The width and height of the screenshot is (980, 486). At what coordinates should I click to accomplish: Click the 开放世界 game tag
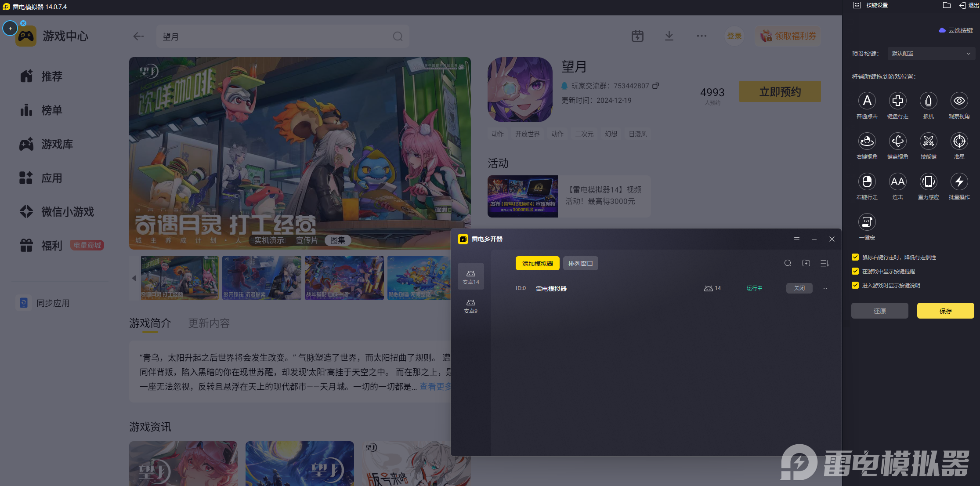[x=527, y=134]
